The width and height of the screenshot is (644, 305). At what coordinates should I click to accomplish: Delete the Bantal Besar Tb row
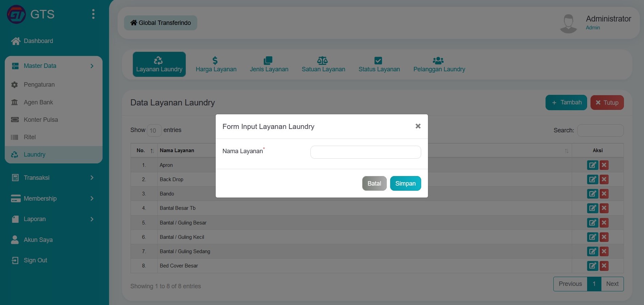(604, 208)
